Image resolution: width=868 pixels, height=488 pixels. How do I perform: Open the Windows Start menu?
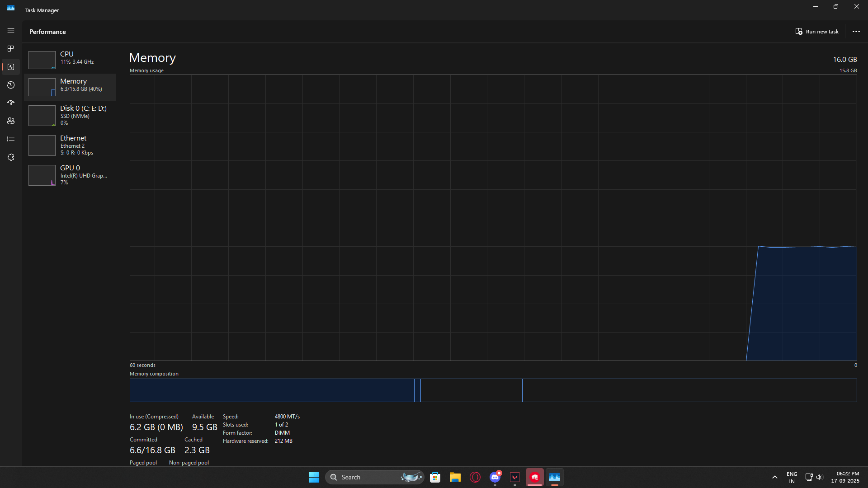coord(314,477)
